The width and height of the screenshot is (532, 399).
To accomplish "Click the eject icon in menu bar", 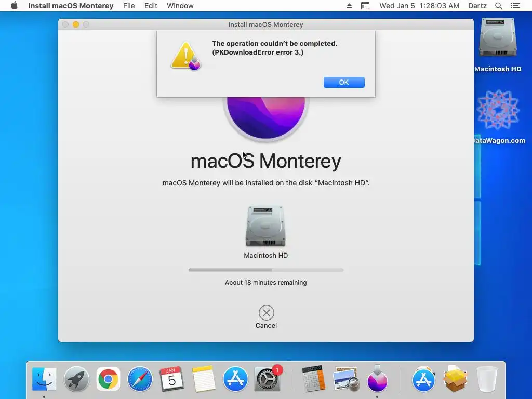I will [x=349, y=6].
